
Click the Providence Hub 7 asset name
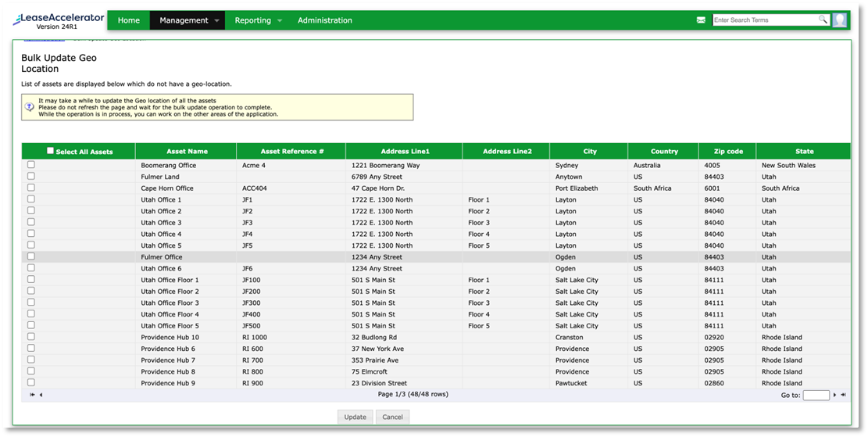point(168,360)
